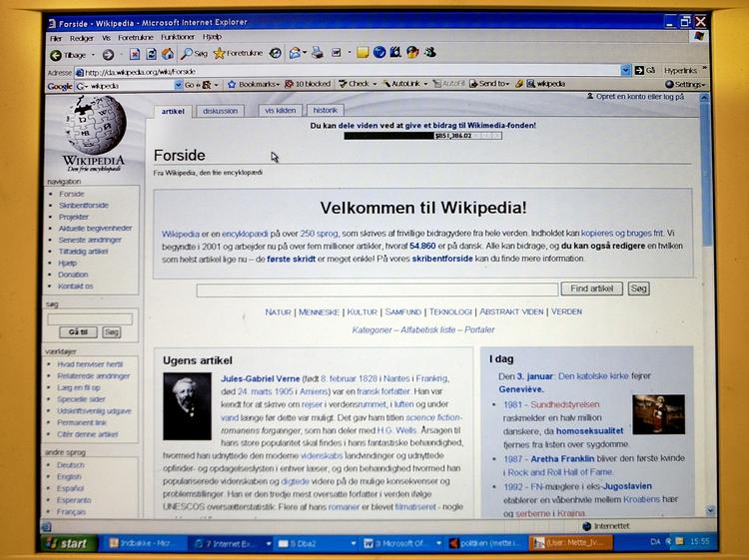Open the Aretha Franklin link
The width and height of the screenshot is (749, 560).
562,459
